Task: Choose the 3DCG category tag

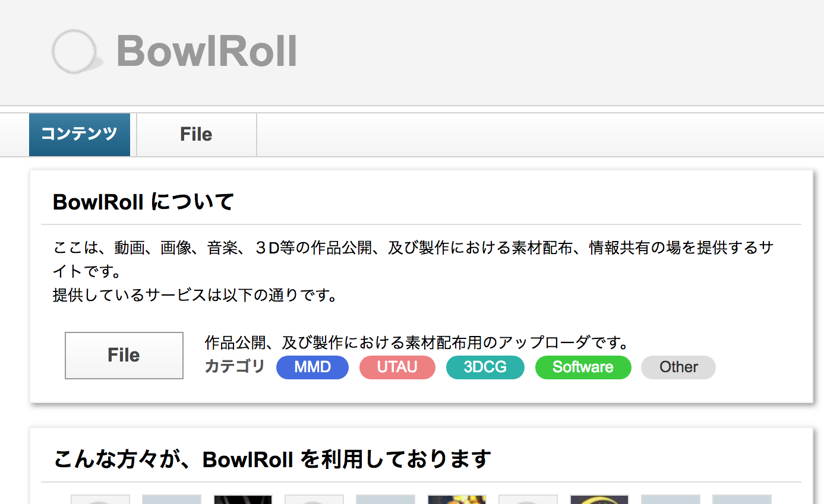Action: pyautogui.click(x=485, y=367)
